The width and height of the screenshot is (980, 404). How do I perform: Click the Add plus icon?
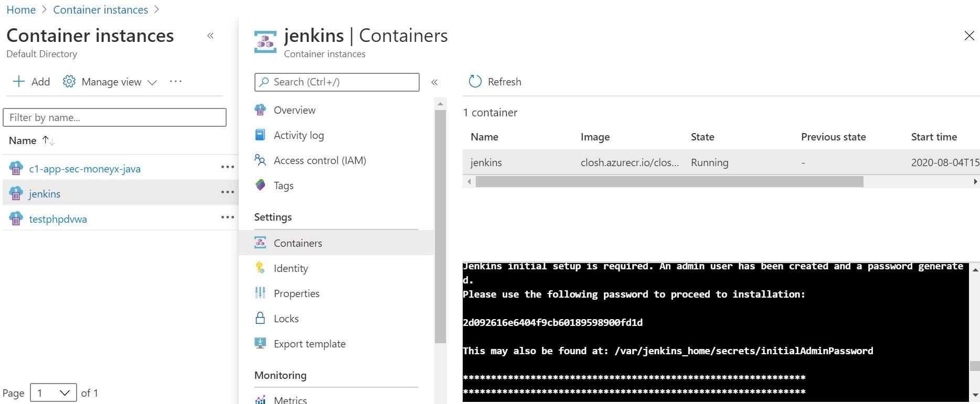(x=18, y=81)
